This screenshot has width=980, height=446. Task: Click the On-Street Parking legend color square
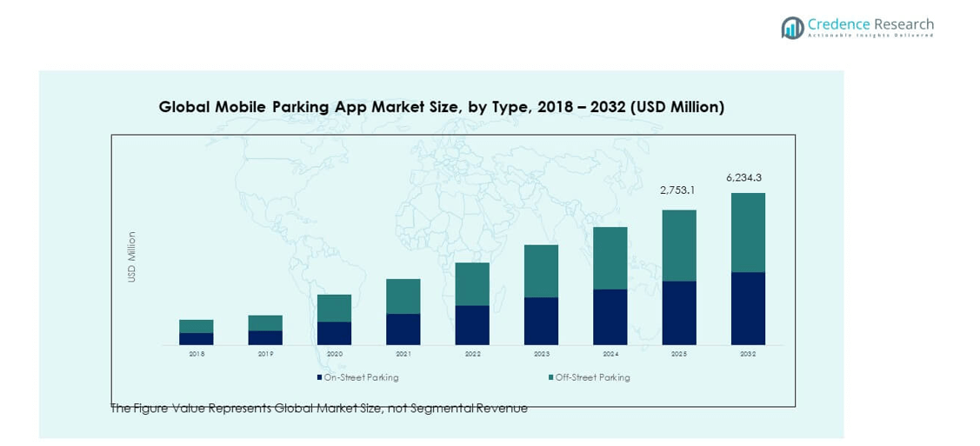coord(319,377)
